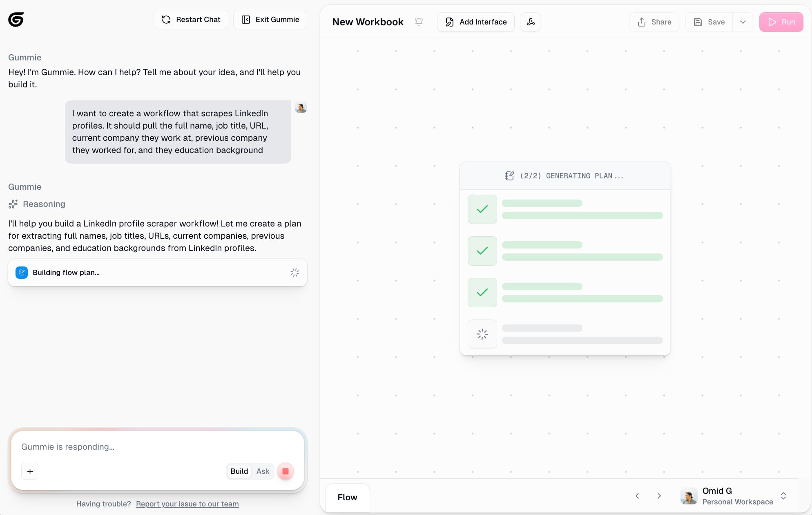The width and height of the screenshot is (812, 515).
Task: Toggle the notification bell next to New Workbook
Action: pyautogui.click(x=419, y=22)
